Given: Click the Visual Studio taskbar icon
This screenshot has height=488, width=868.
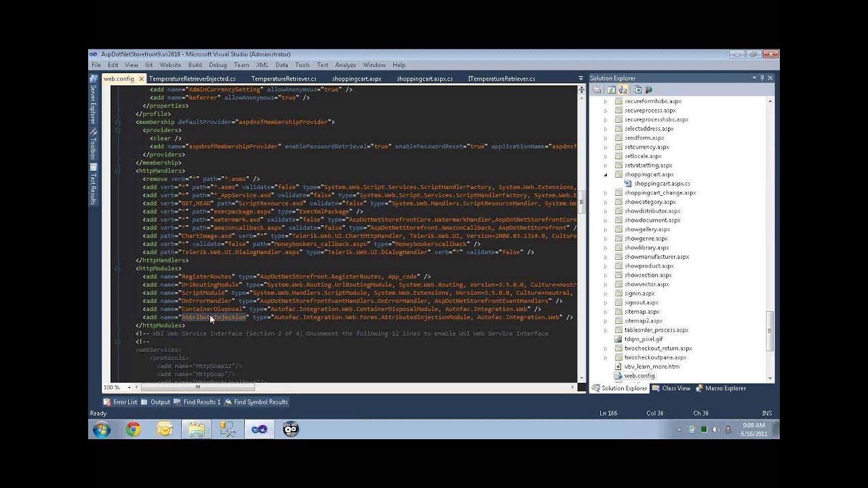Looking at the screenshot, I should (259, 429).
